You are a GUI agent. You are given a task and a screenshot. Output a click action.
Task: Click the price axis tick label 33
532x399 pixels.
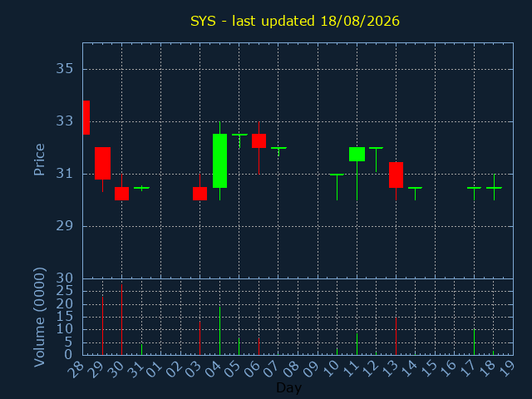pos(65,121)
